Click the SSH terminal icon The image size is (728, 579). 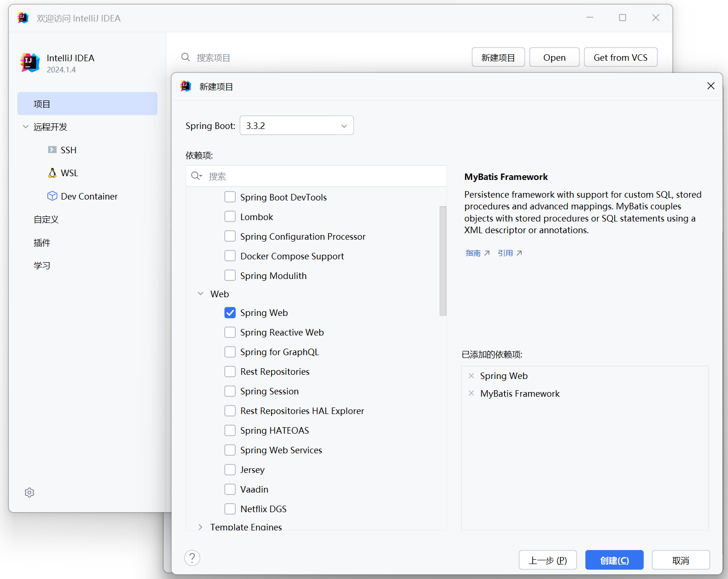tap(52, 150)
